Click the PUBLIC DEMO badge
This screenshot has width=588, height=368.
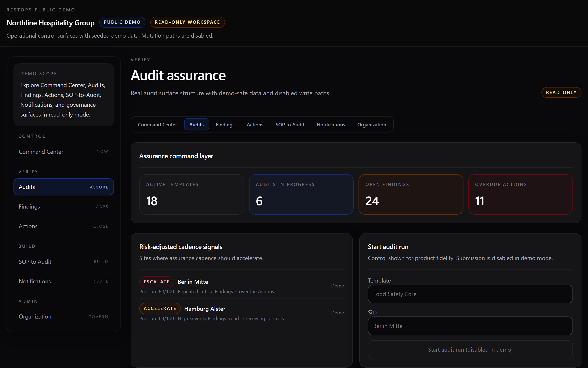(x=122, y=22)
